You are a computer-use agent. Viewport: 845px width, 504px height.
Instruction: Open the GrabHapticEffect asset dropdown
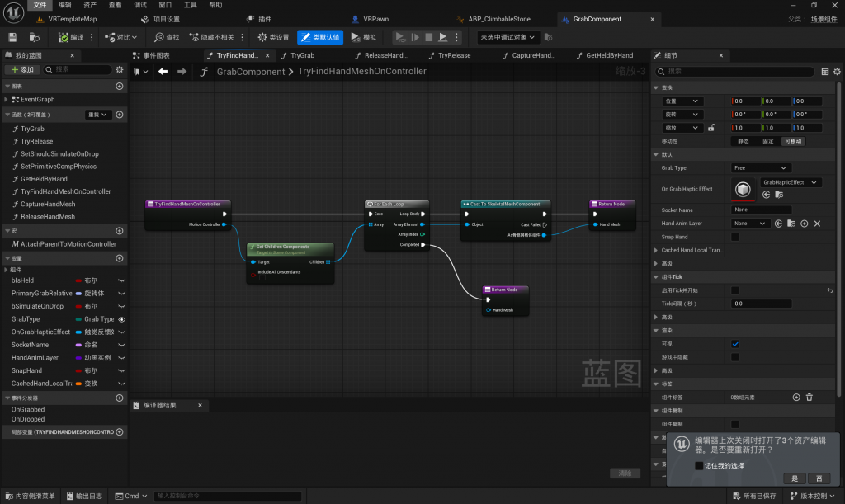(x=790, y=182)
